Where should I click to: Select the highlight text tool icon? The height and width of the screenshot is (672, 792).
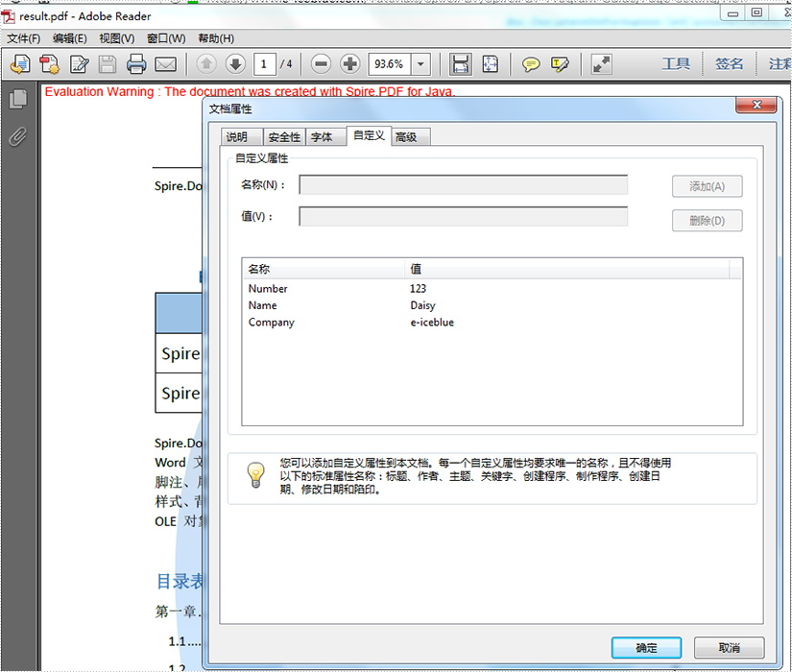point(560,64)
